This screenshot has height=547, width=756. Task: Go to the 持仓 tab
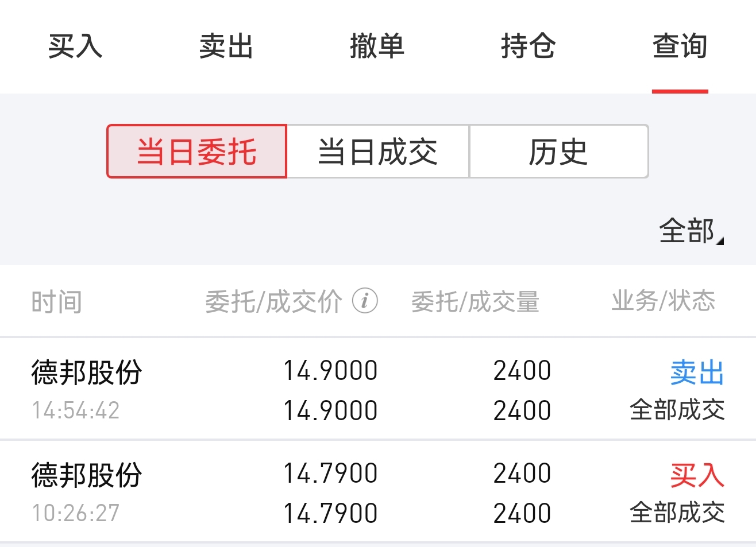(x=529, y=46)
